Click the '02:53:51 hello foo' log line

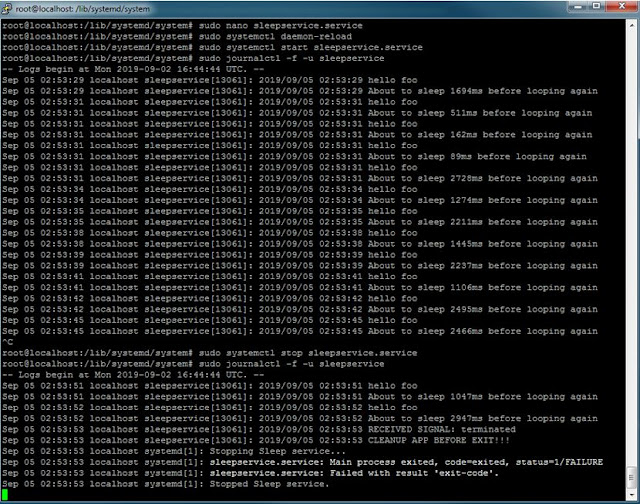(x=210, y=386)
